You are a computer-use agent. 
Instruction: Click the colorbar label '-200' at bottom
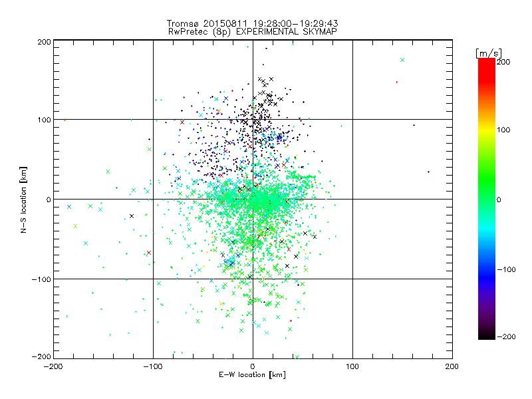(506, 337)
